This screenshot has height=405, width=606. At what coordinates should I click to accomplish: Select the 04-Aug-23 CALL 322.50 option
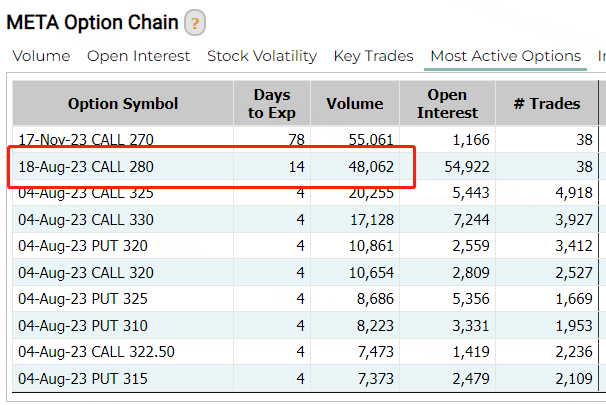pos(96,351)
